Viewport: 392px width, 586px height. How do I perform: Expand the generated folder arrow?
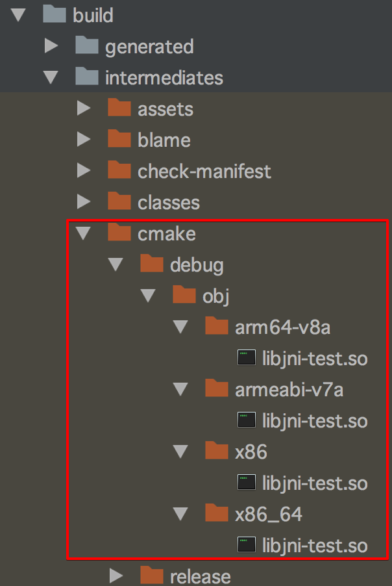tap(51, 46)
